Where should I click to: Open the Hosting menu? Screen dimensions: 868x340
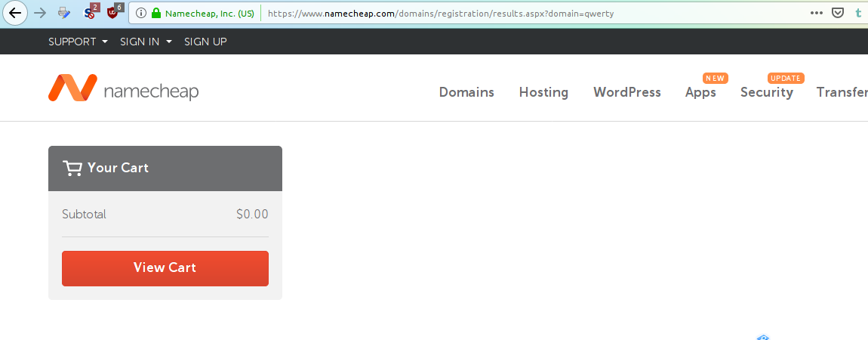(543, 92)
